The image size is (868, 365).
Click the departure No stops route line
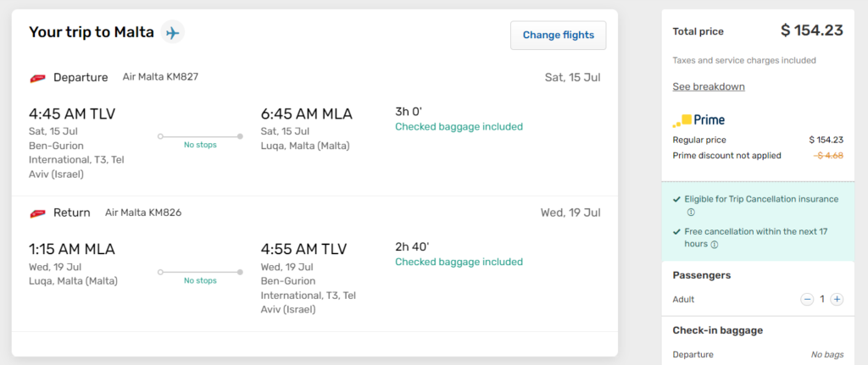click(x=200, y=136)
